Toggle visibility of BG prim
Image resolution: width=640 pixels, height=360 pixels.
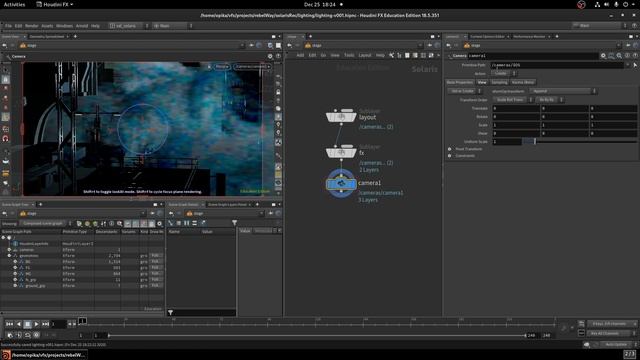[16, 262]
